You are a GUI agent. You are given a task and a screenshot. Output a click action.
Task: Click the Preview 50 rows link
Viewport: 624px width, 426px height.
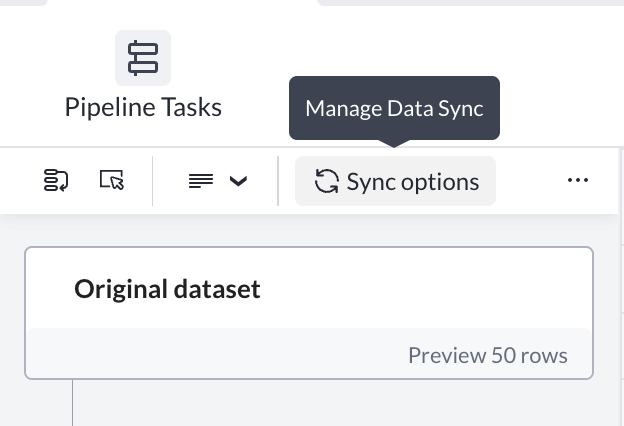point(487,355)
